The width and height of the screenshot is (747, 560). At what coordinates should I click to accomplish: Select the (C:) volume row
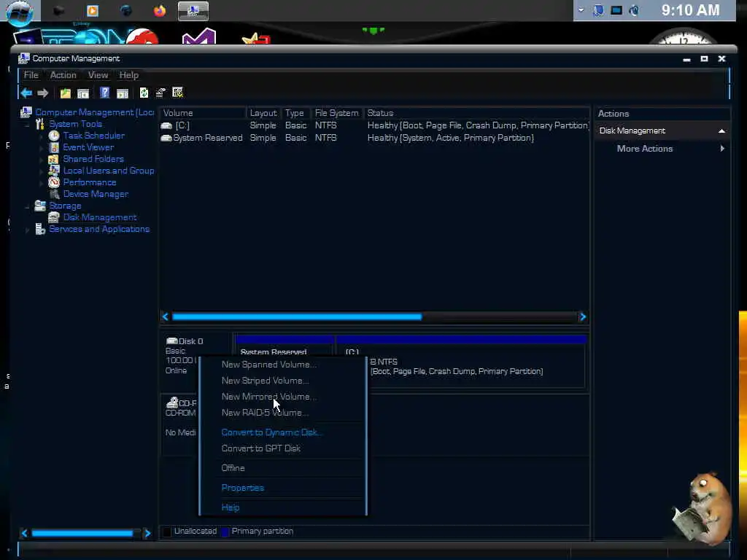374,125
